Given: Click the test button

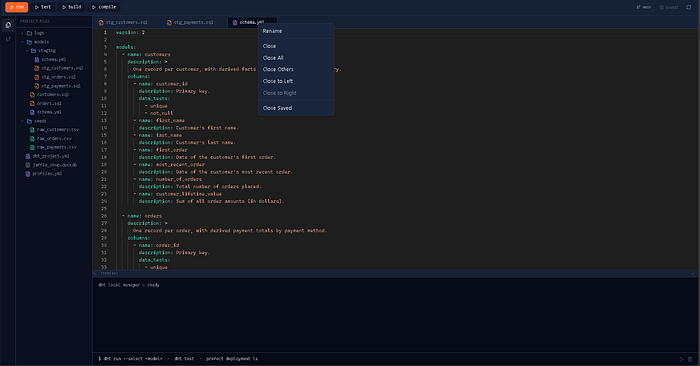Looking at the screenshot, I should pyautogui.click(x=43, y=7).
